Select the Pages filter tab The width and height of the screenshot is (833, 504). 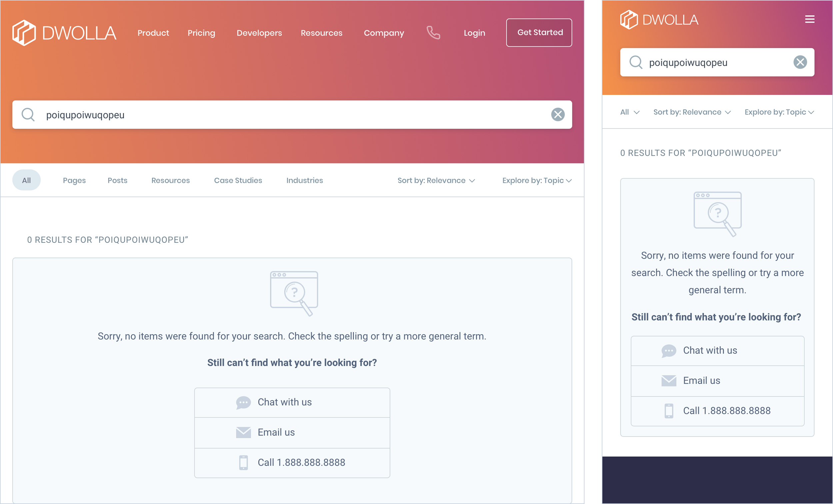(x=74, y=180)
